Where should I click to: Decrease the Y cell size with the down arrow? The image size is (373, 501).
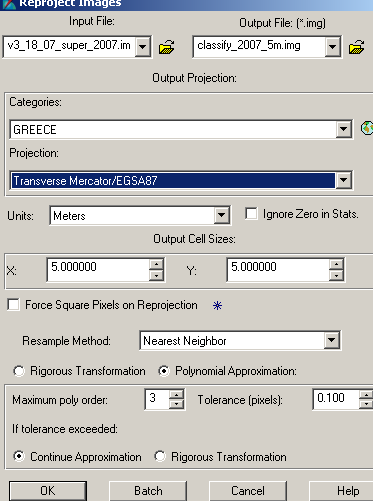point(336,275)
